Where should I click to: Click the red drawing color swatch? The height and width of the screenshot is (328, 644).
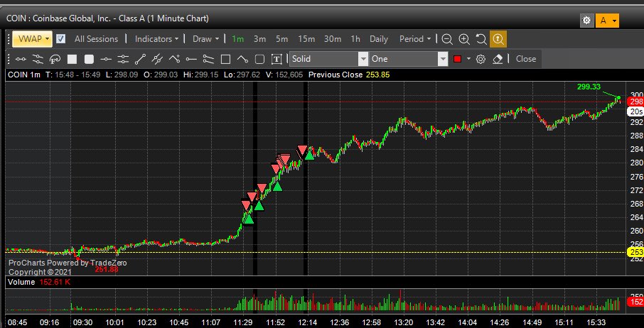click(457, 59)
